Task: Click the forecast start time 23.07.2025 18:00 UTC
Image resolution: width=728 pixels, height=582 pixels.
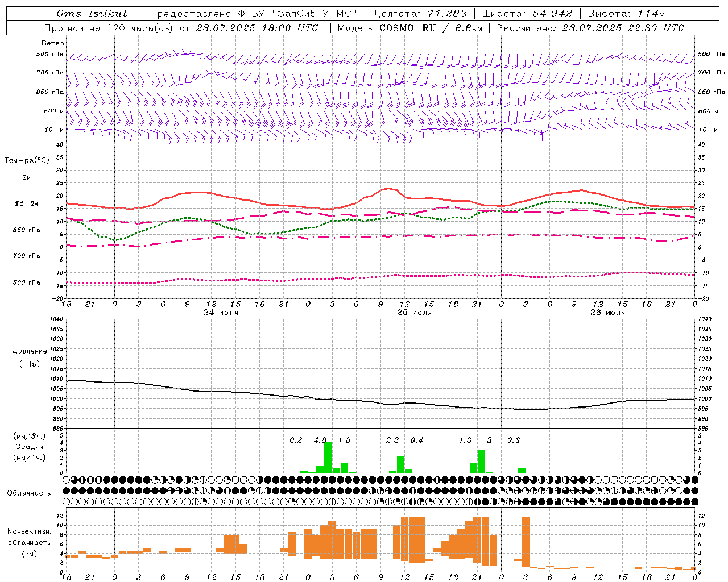Action: 257,28
